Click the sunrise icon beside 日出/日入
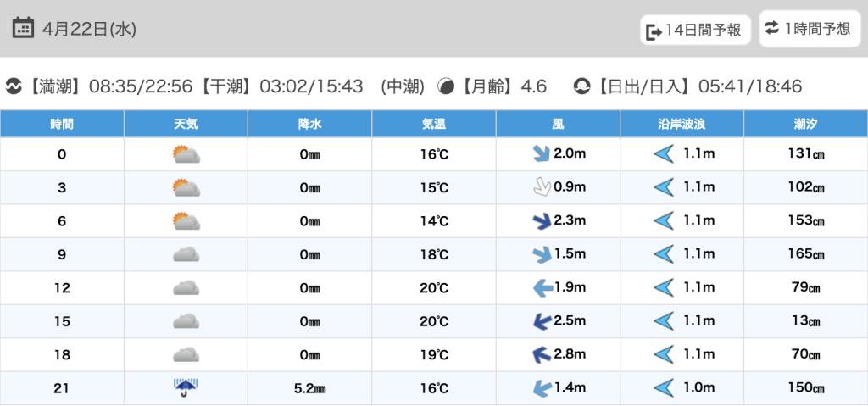Image resolution: width=868 pixels, height=406 pixels. tap(582, 86)
